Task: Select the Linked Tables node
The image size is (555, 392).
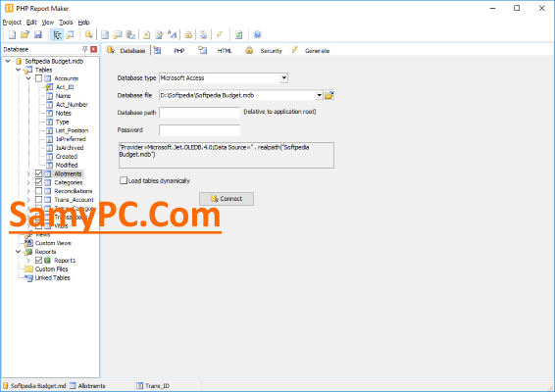Action: tap(52, 277)
